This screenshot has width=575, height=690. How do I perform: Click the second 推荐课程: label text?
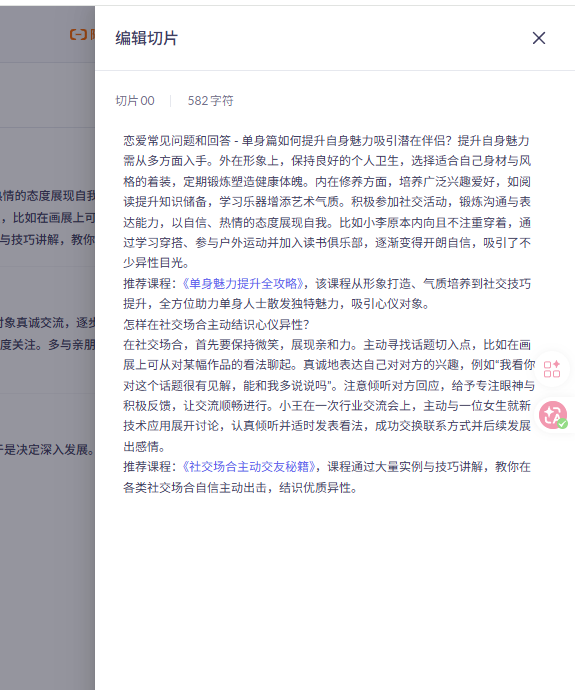click(150, 466)
